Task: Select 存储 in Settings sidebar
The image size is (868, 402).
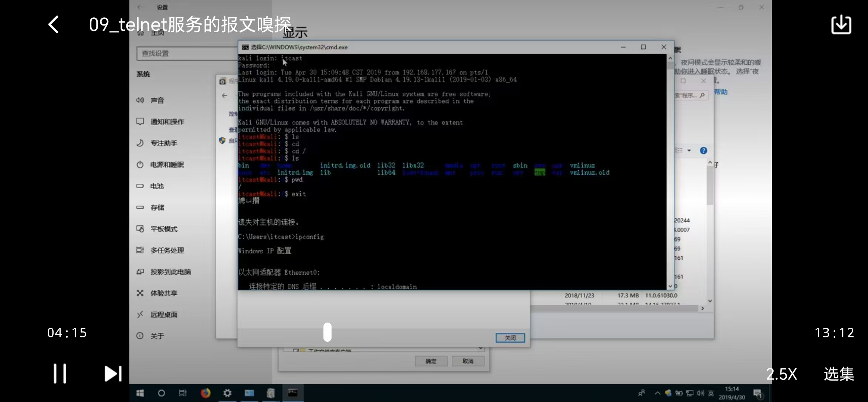Action: click(157, 207)
